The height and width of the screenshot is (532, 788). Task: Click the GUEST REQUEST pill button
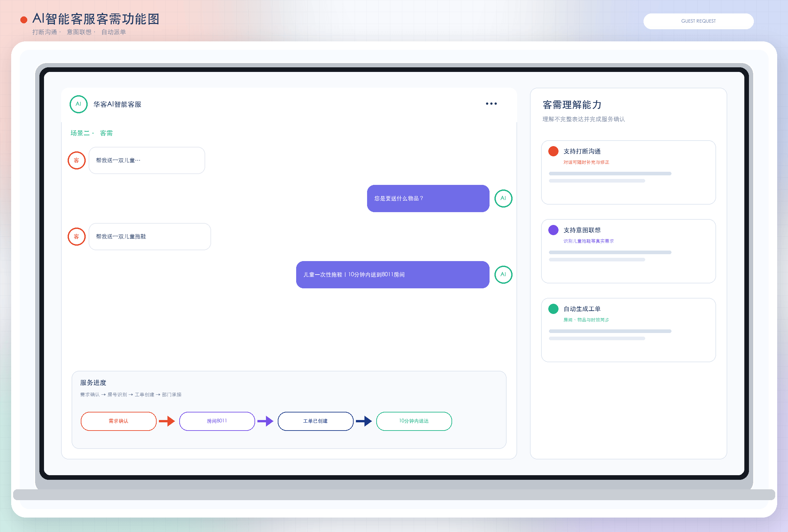point(698,21)
